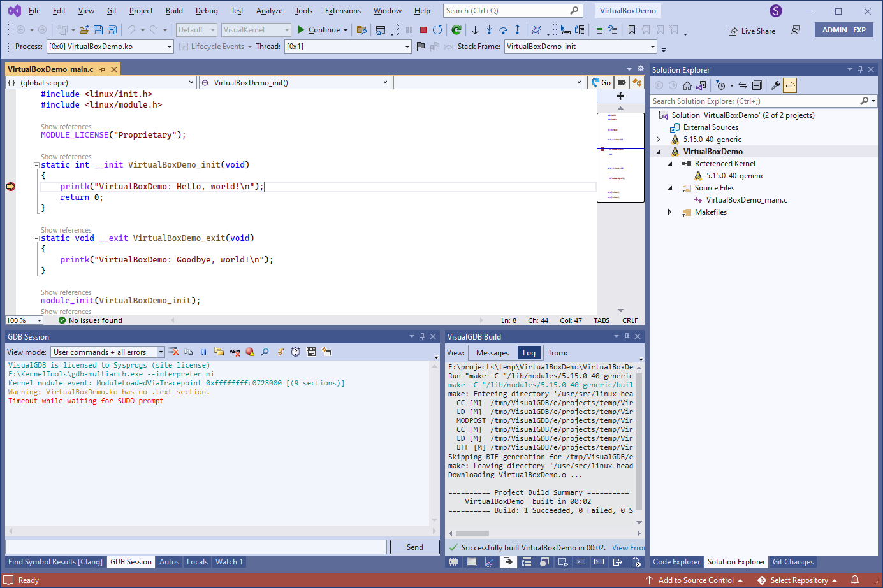Click the magnifier search icon in GDB Session

(265, 352)
